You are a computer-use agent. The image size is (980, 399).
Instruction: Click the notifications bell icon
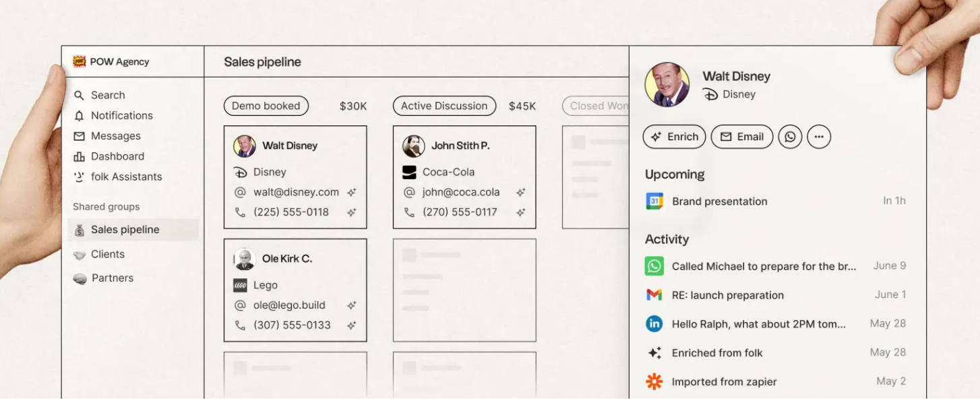point(79,115)
